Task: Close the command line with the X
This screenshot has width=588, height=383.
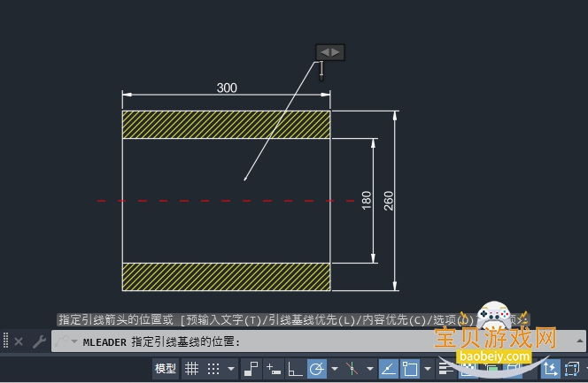Action: (19, 341)
